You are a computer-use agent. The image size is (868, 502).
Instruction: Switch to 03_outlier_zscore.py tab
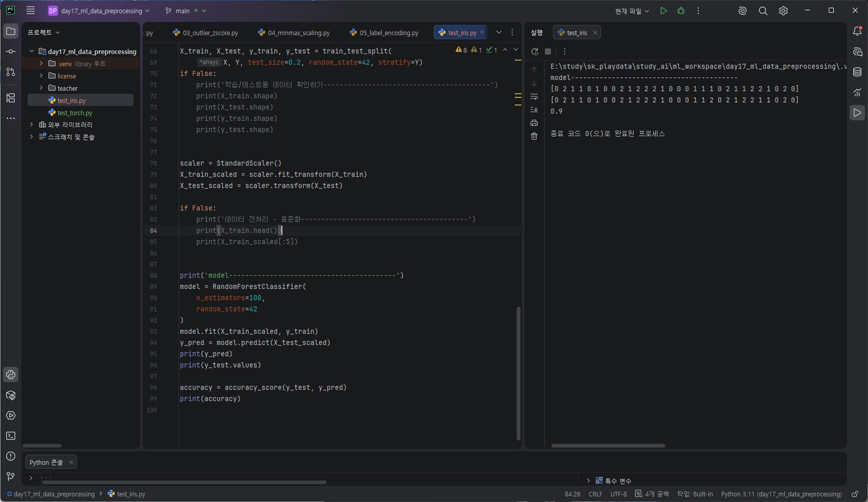pyautogui.click(x=205, y=33)
